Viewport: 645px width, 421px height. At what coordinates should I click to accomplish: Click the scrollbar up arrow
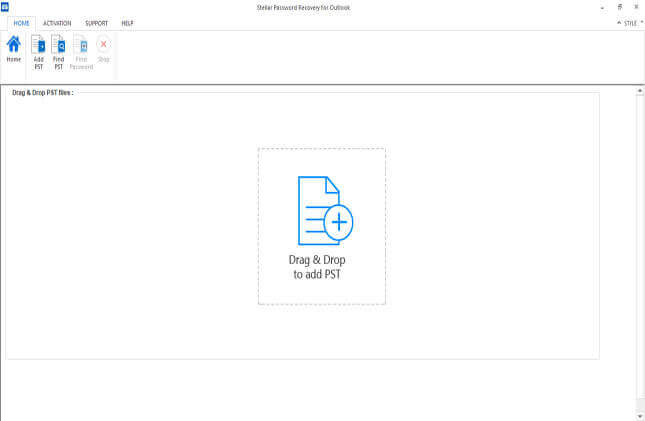[640, 91]
